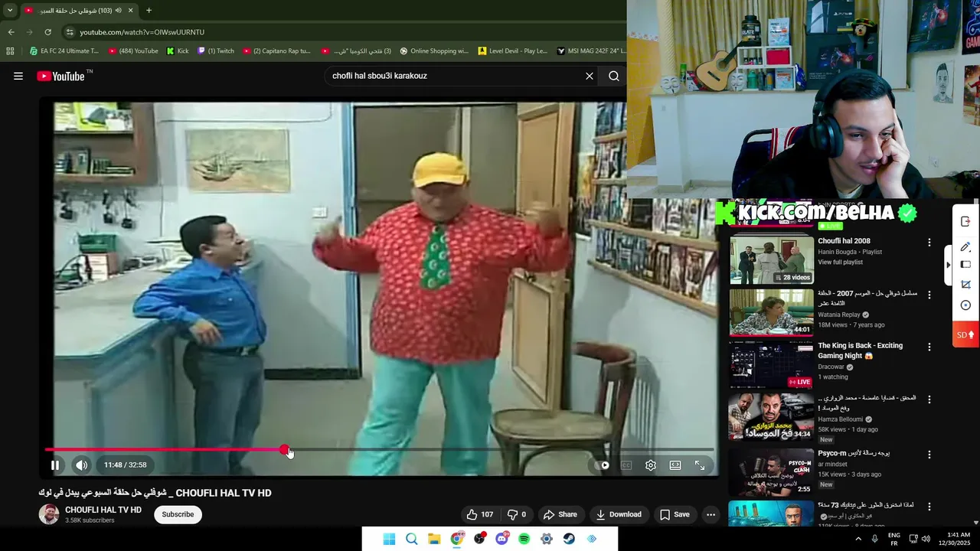This screenshot has height=551, width=980.
Task: Open options for The King is Back video
Action: tap(929, 347)
